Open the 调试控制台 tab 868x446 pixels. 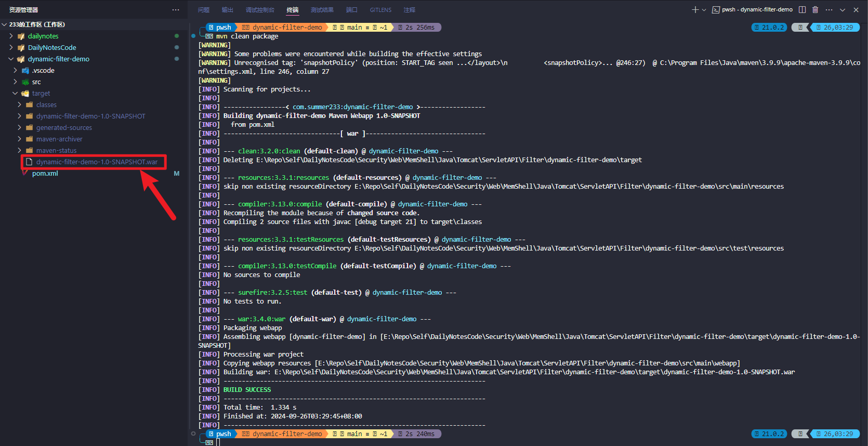pyautogui.click(x=260, y=10)
